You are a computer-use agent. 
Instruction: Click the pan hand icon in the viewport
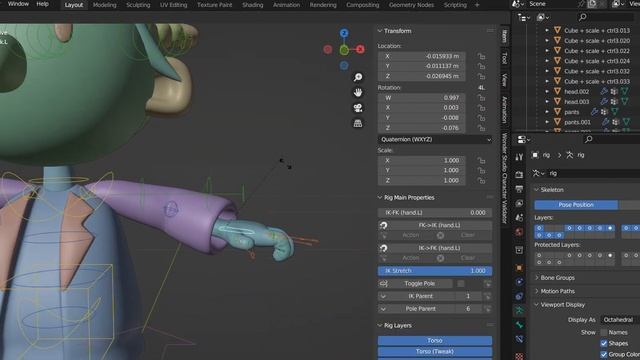358,93
